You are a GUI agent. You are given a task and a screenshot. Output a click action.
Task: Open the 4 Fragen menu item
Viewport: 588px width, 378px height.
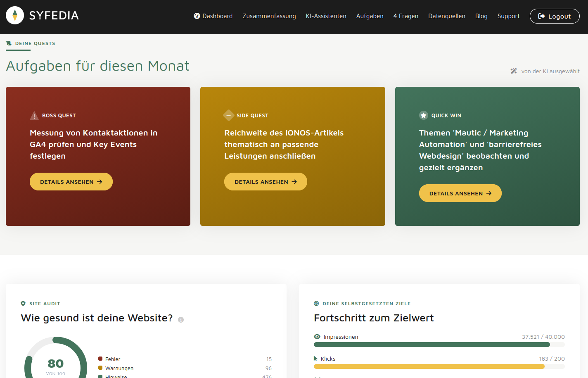click(x=406, y=16)
